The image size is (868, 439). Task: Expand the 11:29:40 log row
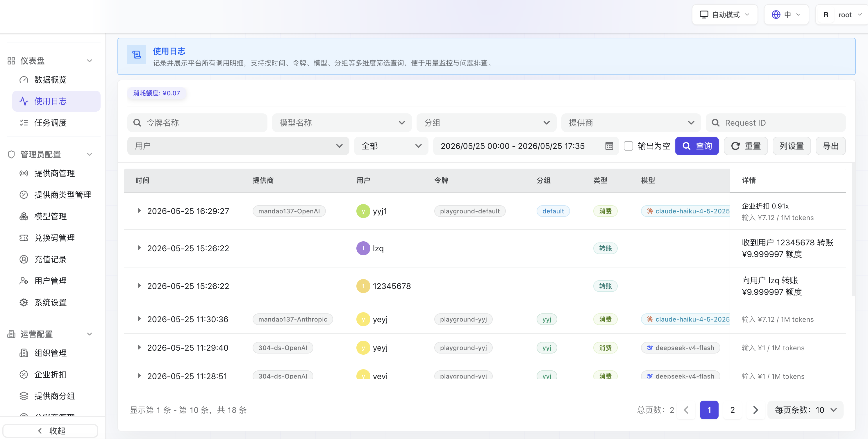[x=139, y=347]
